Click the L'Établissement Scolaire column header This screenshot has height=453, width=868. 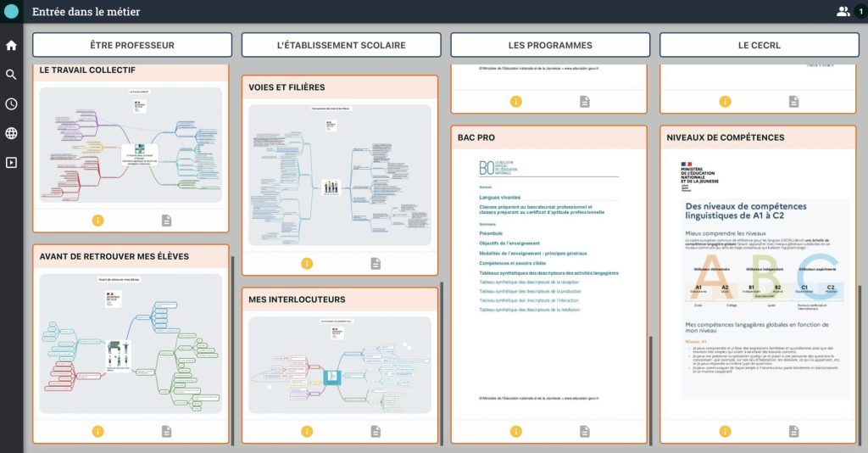click(x=341, y=45)
